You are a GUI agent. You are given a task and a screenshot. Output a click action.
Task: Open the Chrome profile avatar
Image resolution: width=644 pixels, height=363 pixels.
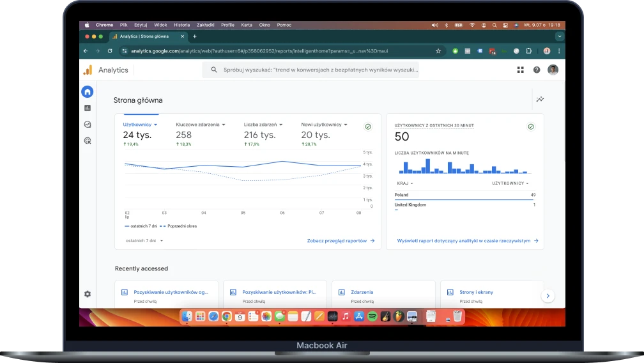(547, 51)
